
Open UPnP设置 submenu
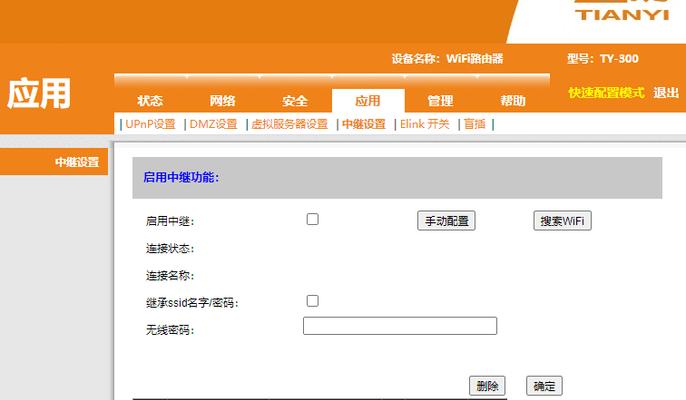pyautogui.click(x=150, y=124)
